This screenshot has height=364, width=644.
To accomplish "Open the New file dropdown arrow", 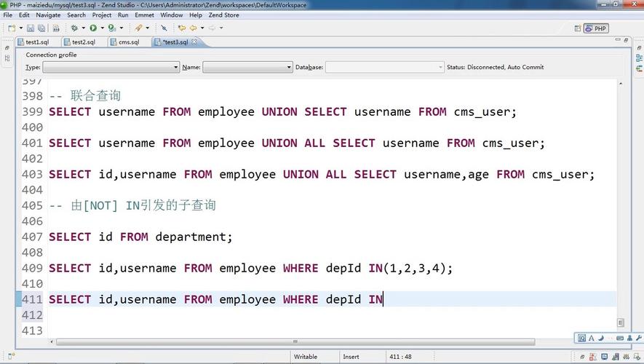I will coord(21,28).
